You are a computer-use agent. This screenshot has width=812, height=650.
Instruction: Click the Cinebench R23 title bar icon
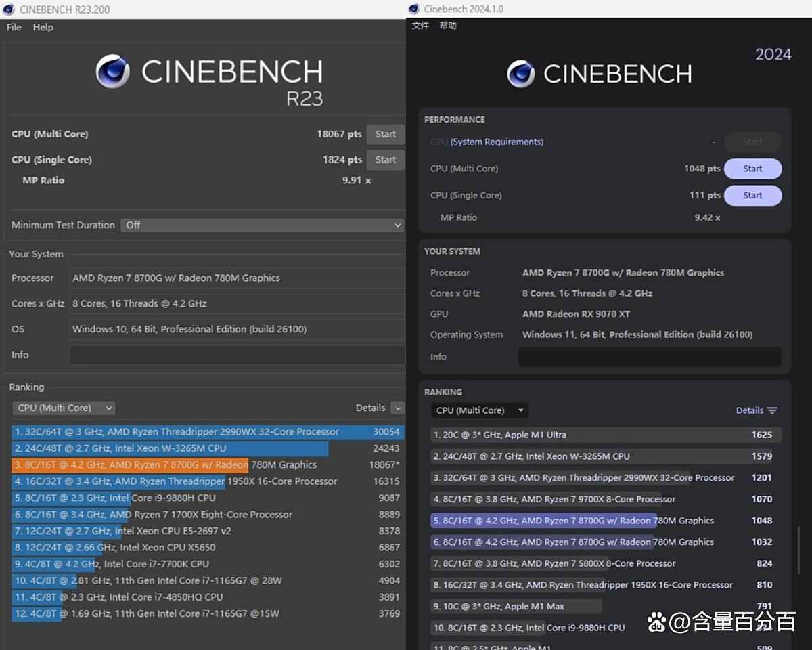click(x=9, y=9)
